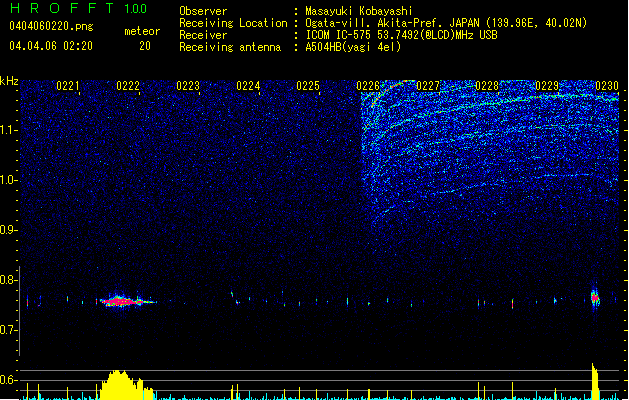This screenshot has height=400, width=629.
Task: Click the kHz axis unit label
Action: coord(9,81)
